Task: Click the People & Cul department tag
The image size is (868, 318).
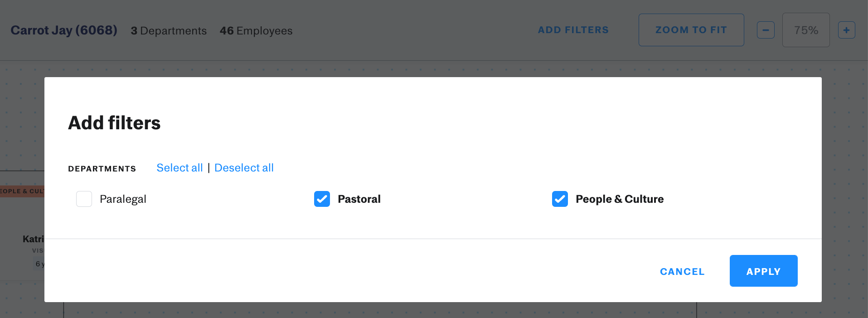Action: [22, 191]
